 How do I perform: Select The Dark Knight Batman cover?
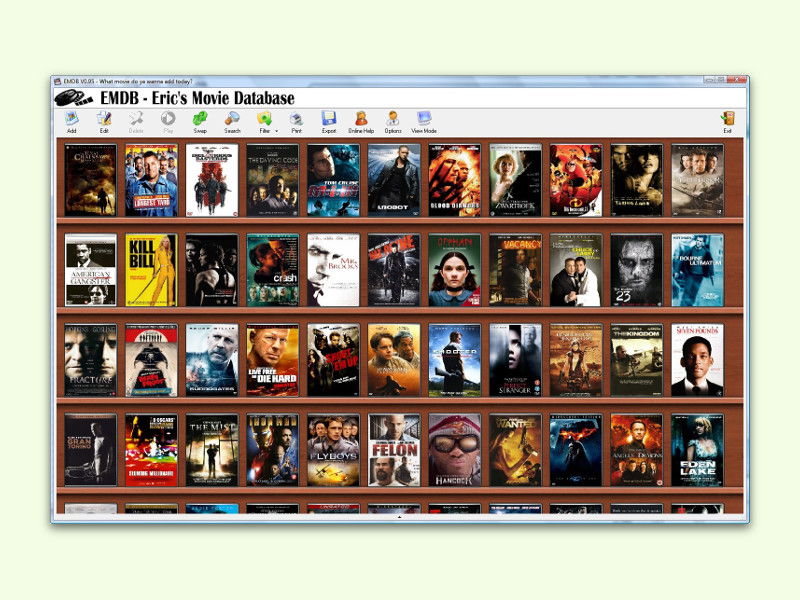coord(576,450)
